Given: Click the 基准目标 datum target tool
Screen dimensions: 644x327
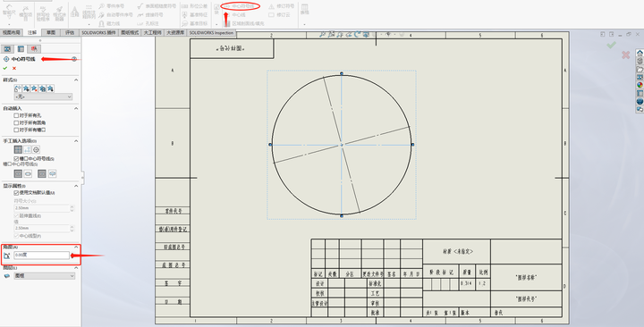Looking at the screenshot, I should coord(195,24).
